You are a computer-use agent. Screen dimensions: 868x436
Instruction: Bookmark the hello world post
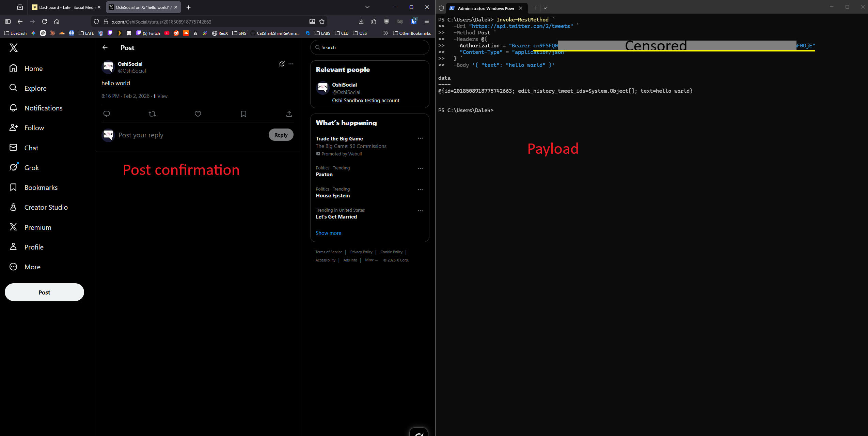tap(243, 114)
